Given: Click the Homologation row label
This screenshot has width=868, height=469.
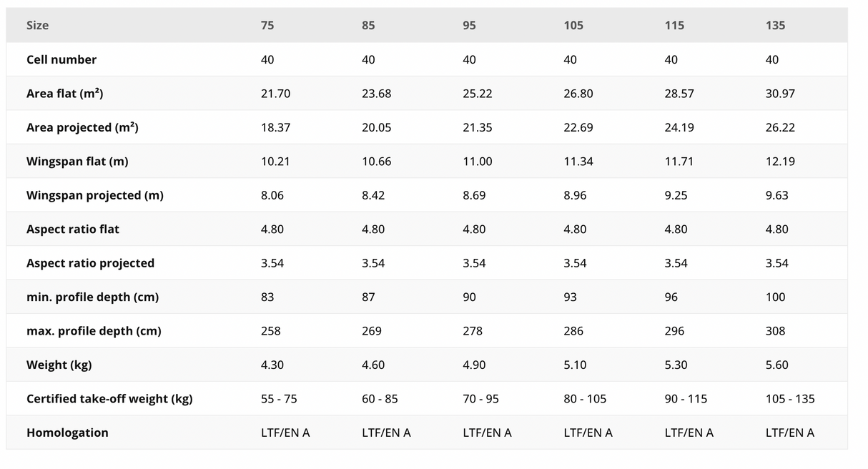Looking at the screenshot, I should coord(67,433).
